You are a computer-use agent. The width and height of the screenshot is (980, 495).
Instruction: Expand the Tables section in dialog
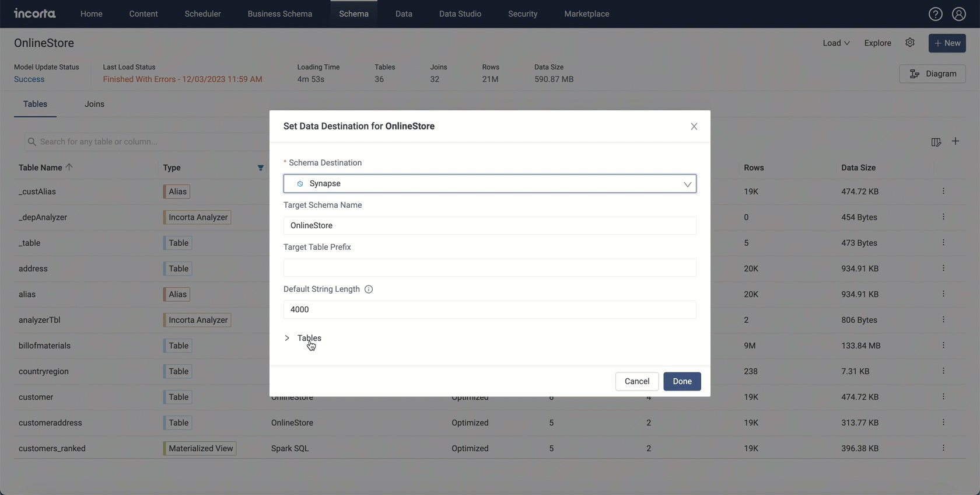click(303, 338)
